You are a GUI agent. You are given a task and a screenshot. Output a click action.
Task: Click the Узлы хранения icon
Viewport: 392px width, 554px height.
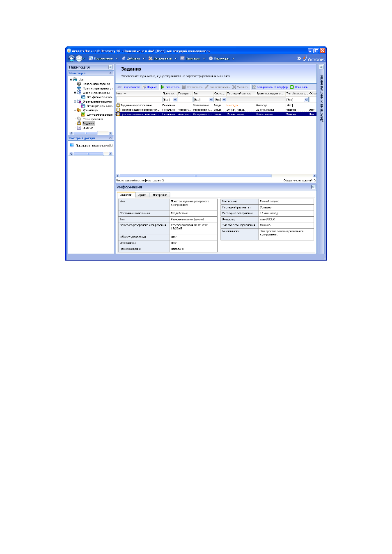pos(79,119)
